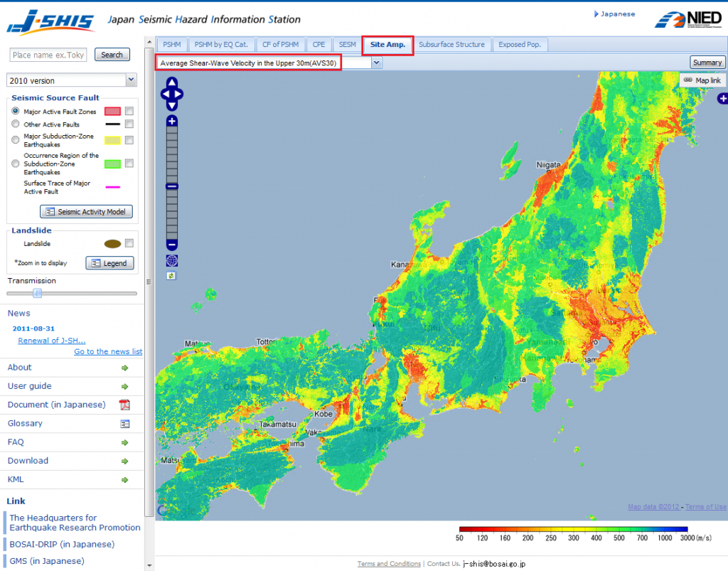
Task: Expand the Map link panel
Action: [x=702, y=80]
